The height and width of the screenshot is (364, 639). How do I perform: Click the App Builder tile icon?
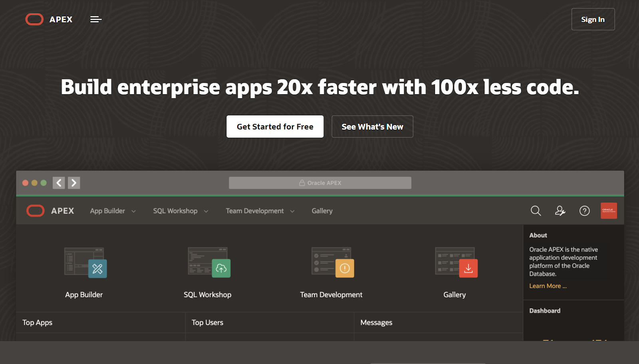click(x=85, y=262)
